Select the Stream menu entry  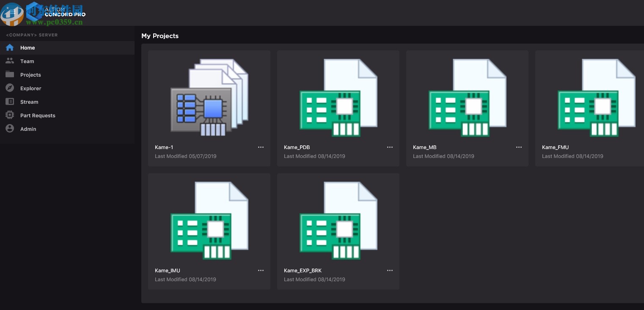pos(29,102)
